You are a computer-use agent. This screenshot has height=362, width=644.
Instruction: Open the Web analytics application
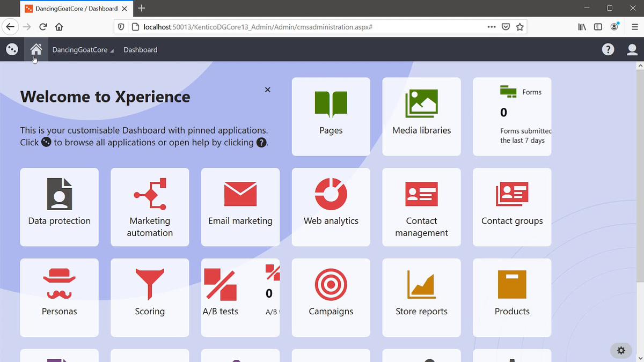(x=331, y=207)
